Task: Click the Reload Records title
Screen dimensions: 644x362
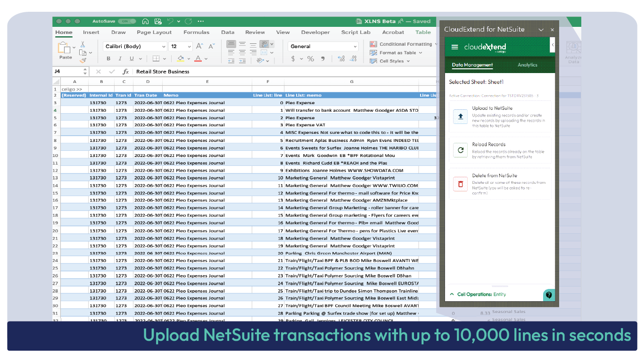Action: 489,145
